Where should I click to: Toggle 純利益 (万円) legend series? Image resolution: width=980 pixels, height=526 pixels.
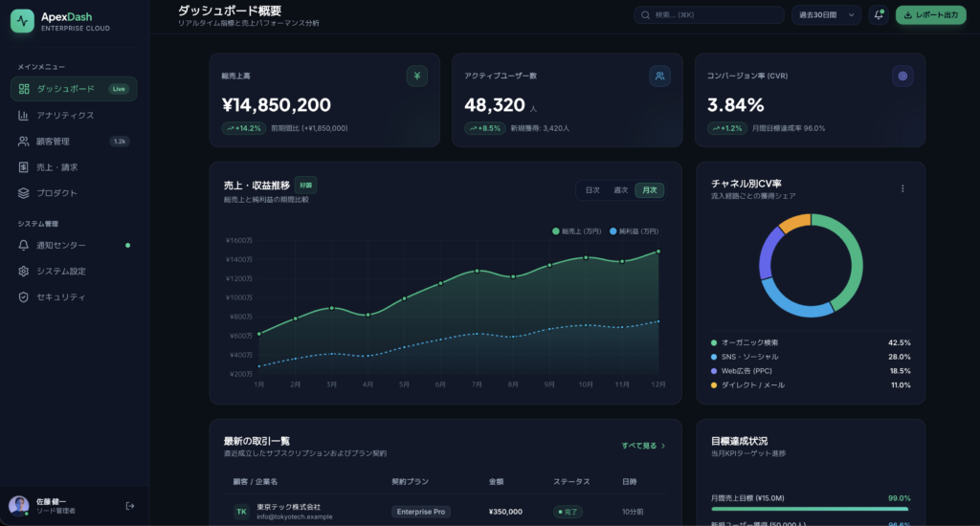[x=634, y=231]
